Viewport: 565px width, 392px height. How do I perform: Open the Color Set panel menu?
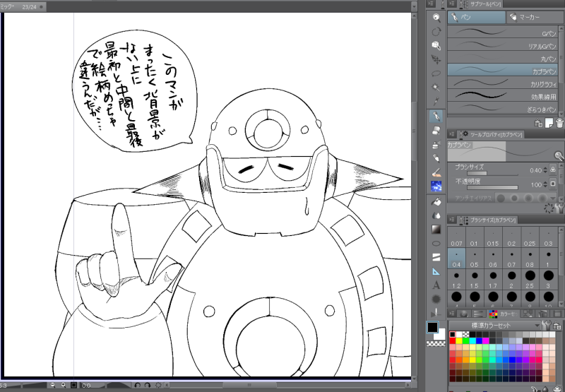[x=452, y=314]
